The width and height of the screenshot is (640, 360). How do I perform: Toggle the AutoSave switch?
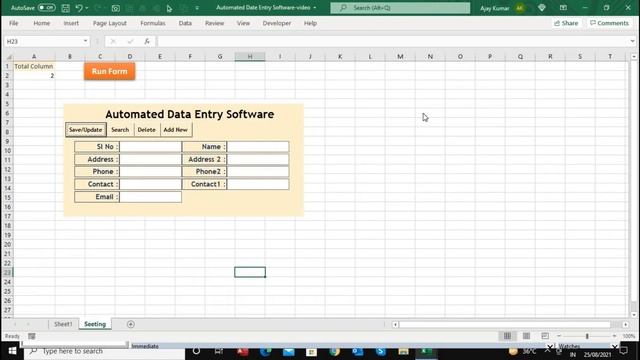pos(46,8)
